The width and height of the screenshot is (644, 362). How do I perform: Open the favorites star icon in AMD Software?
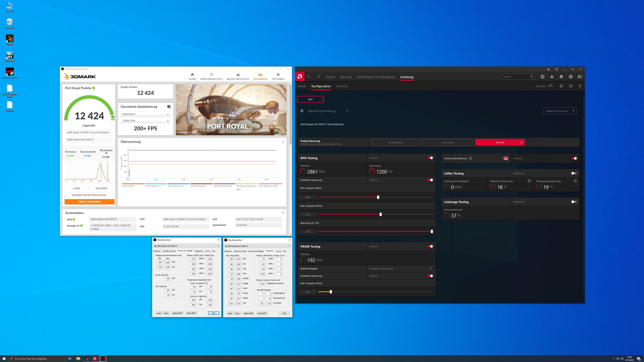[x=552, y=77]
